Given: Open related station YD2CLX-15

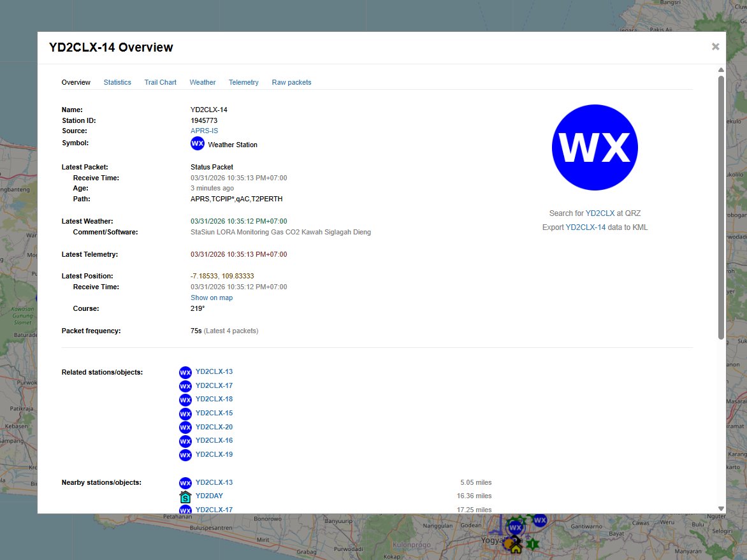Looking at the screenshot, I should click(214, 413).
